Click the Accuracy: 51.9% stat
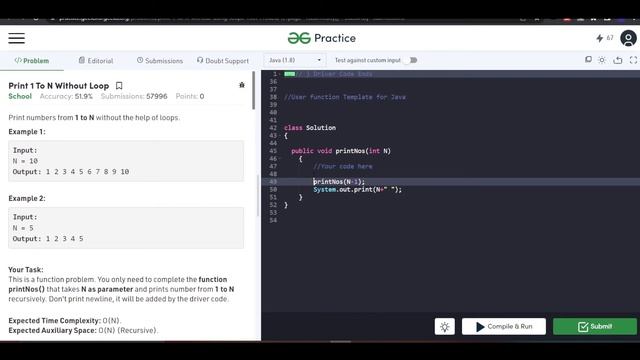 pos(66,96)
